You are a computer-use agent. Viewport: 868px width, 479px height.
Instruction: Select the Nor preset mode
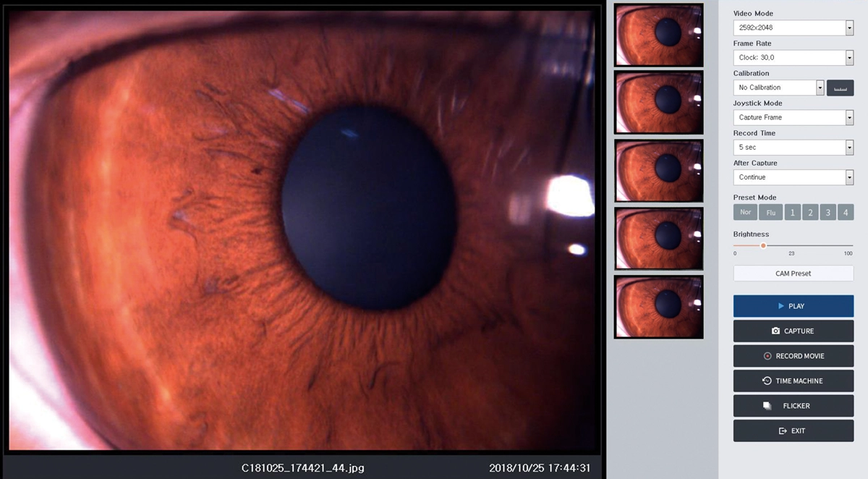click(x=745, y=212)
